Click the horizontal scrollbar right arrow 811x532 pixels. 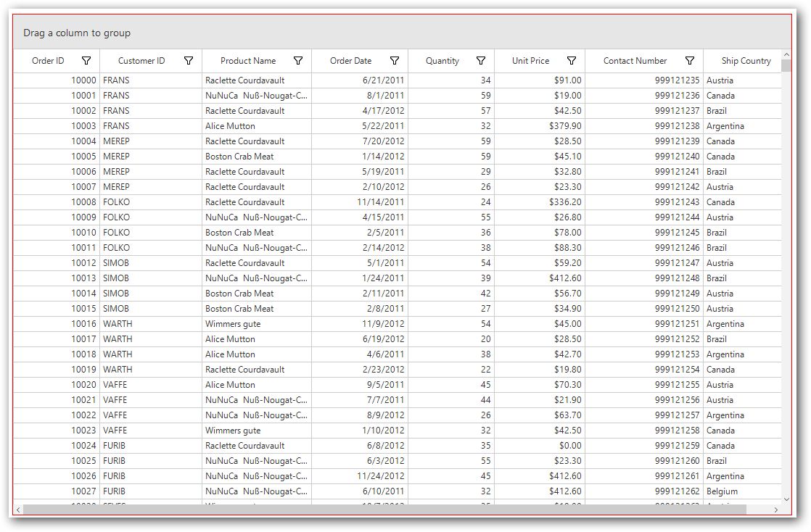point(776,510)
